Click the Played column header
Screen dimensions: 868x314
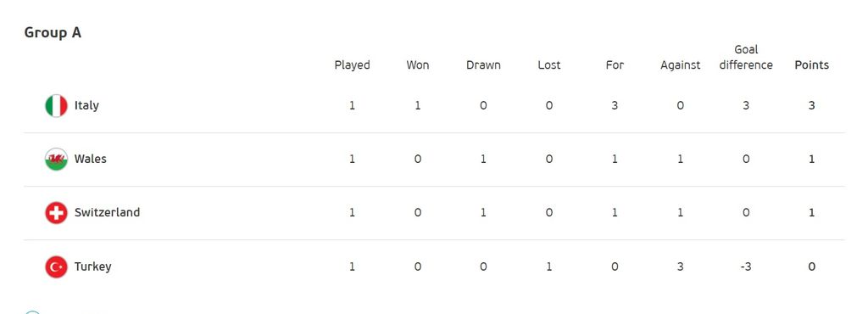coord(352,65)
